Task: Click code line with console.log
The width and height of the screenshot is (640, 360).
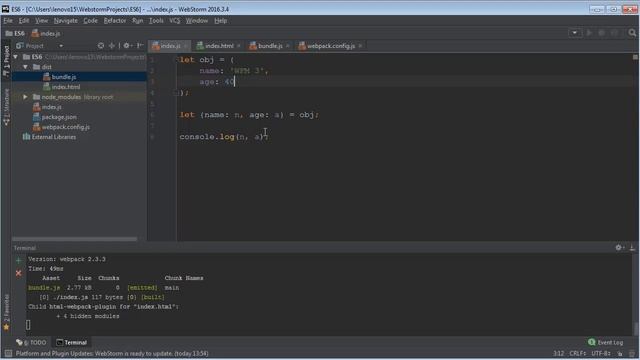Action: coord(224,137)
